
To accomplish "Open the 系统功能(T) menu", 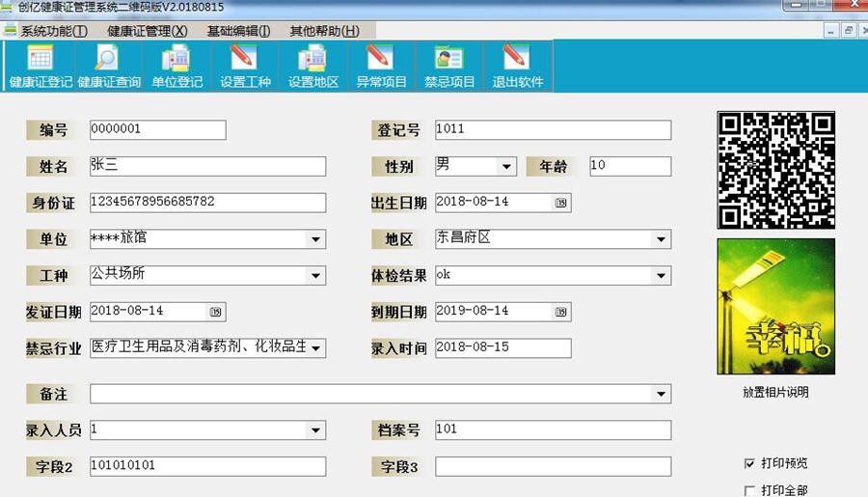I will [x=54, y=31].
